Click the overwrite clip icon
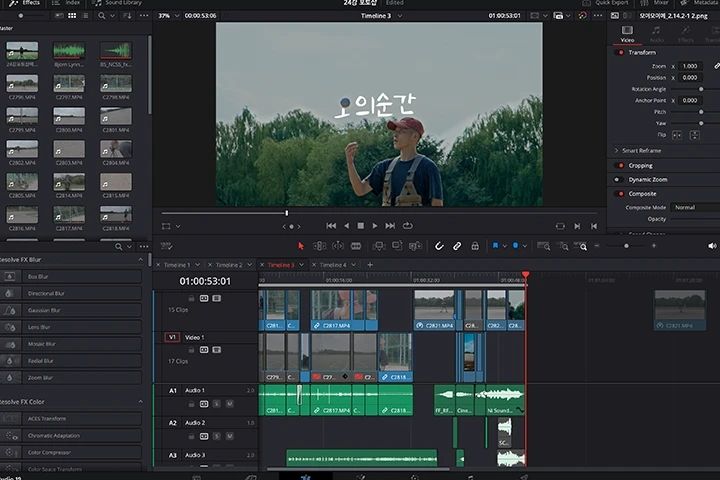 point(397,246)
